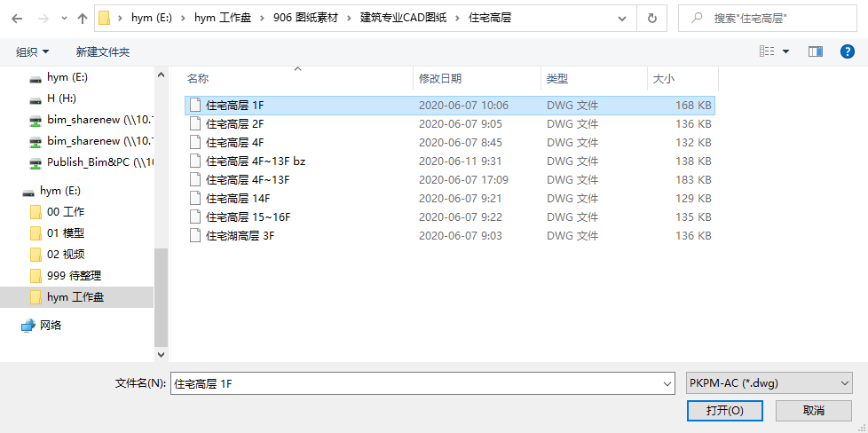Select 网络 in navigation pane

point(51,326)
